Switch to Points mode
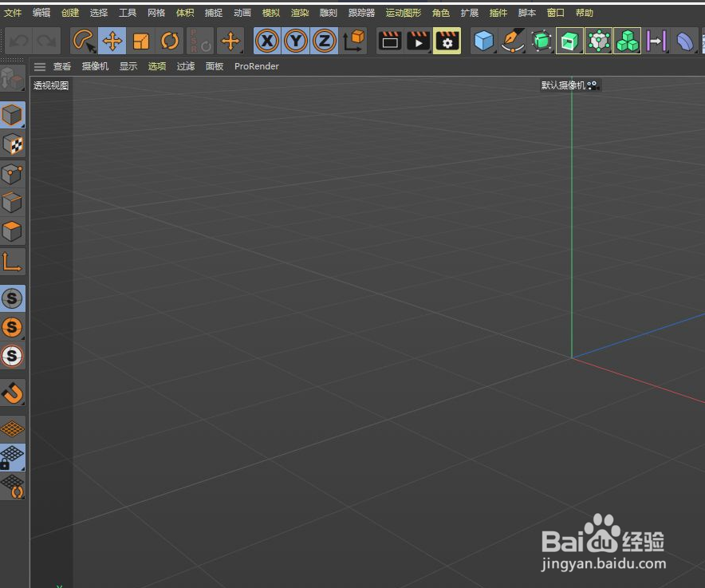The width and height of the screenshot is (705, 588). coord(12,174)
